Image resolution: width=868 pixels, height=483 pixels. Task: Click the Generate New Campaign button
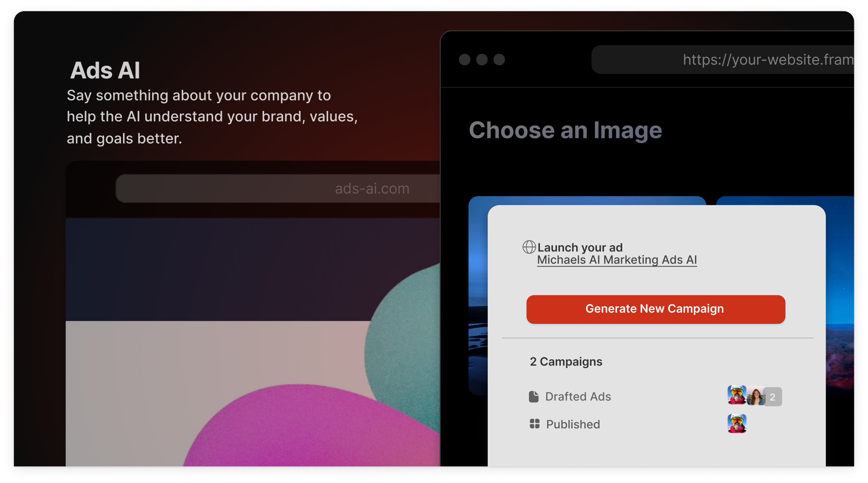655,309
